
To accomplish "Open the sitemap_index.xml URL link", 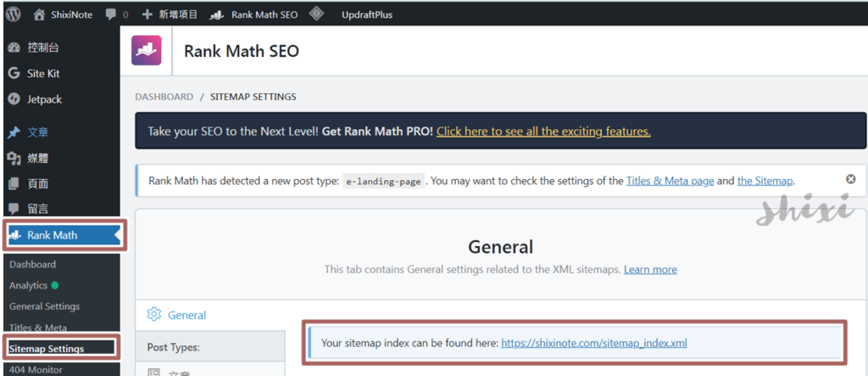I will pyautogui.click(x=594, y=343).
